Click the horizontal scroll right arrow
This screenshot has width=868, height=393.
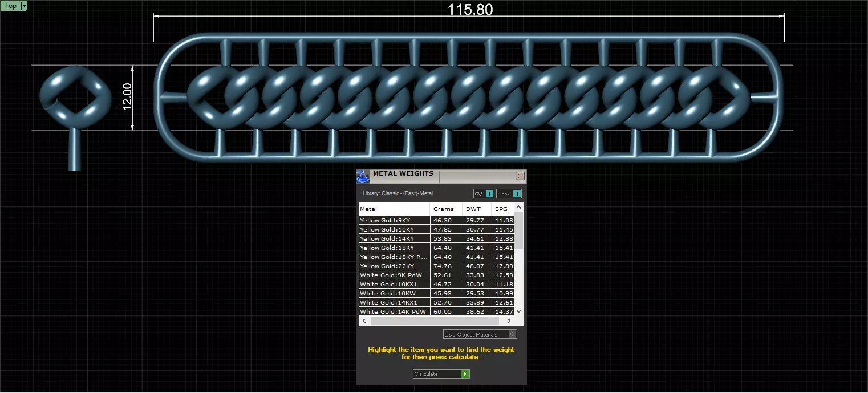(x=509, y=321)
